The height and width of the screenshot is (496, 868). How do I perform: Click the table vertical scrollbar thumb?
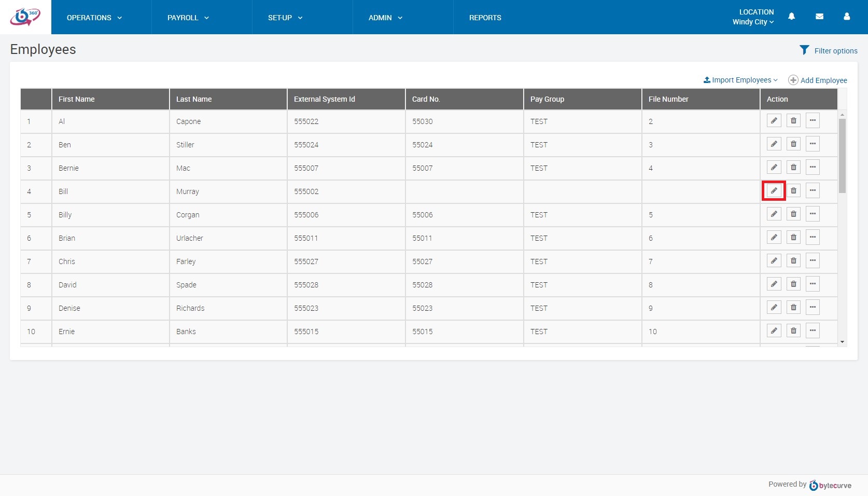(842, 156)
